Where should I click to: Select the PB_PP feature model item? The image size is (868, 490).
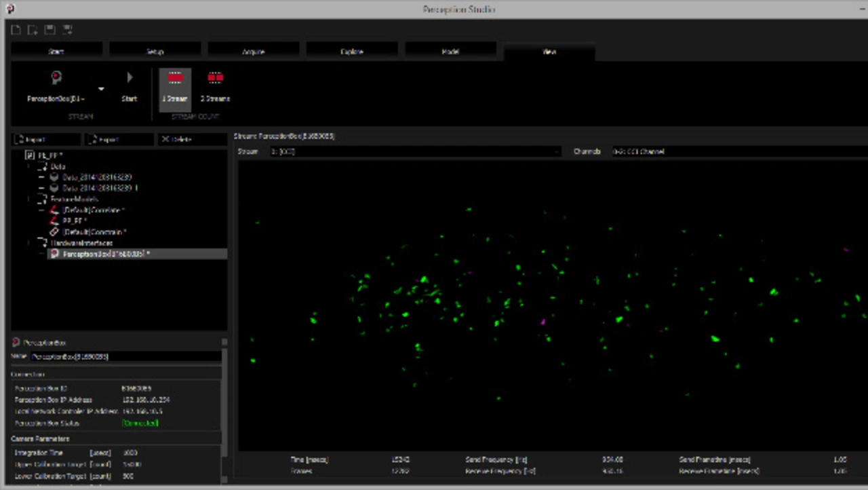click(75, 221)
